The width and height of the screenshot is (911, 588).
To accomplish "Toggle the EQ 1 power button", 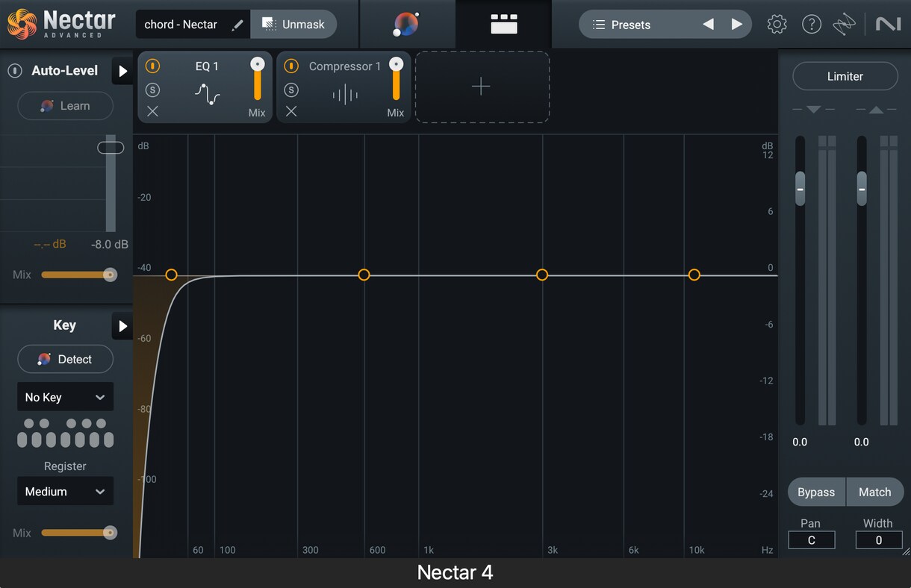I will click(152, 66).
